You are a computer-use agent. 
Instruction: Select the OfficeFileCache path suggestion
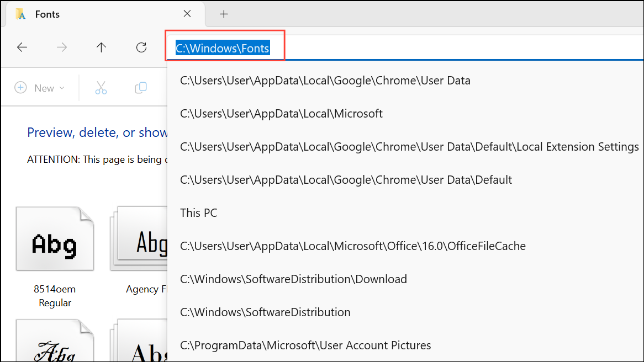[352, 246]
